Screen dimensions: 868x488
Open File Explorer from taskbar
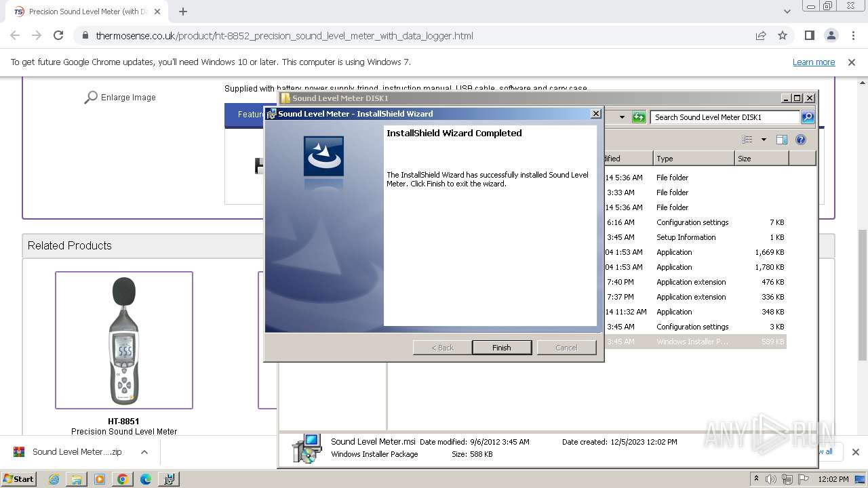pyautogui.click(x=77, y=479)
